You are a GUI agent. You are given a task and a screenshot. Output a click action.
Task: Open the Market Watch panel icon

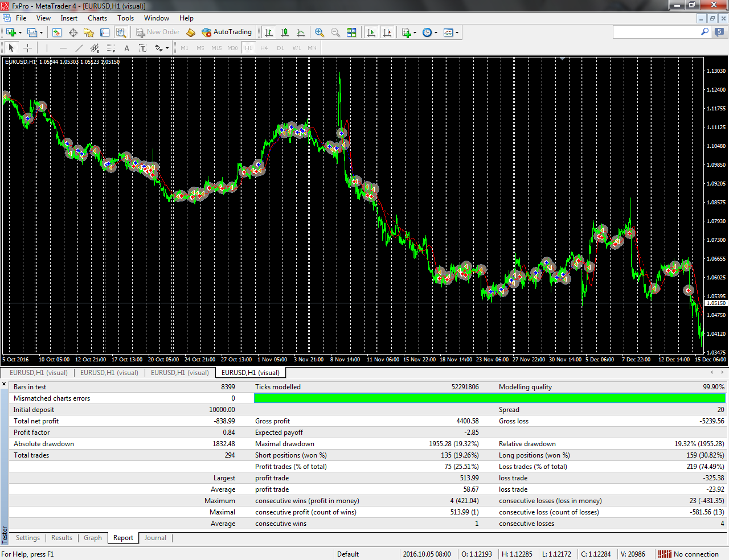coord(57,32)
